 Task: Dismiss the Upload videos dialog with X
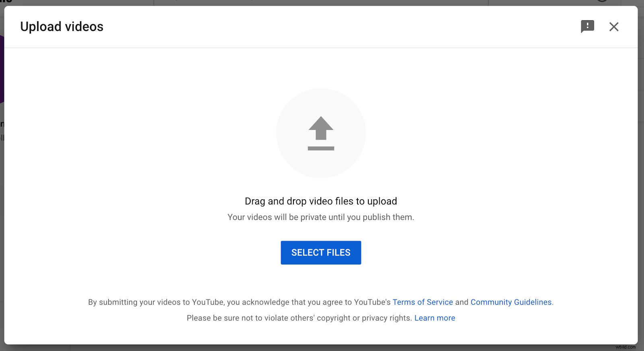point(613,26)
